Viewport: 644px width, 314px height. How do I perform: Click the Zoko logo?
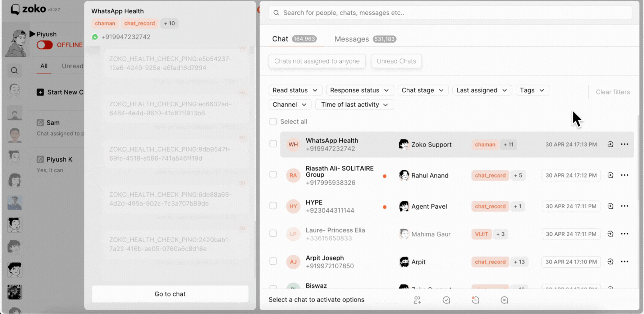pyautogui.click(x=29, y=9)
